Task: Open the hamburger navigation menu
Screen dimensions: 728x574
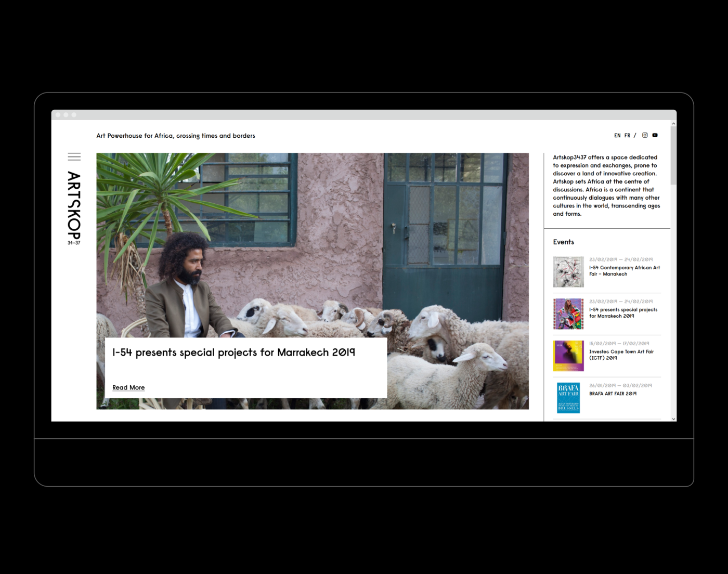Action: tap(74, 156)
